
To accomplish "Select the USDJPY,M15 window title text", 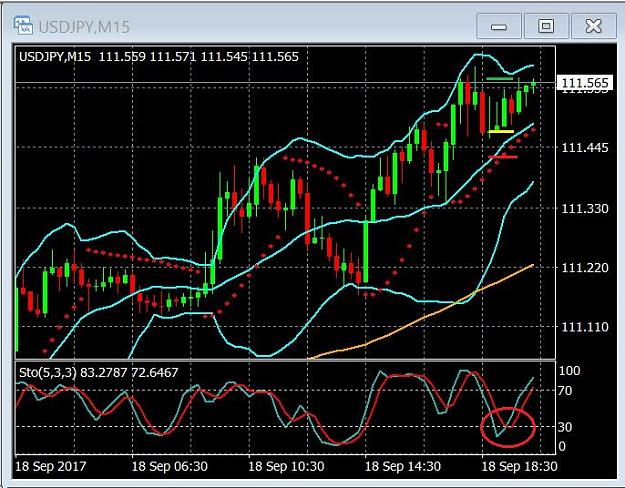I will [x=84, y=27].
